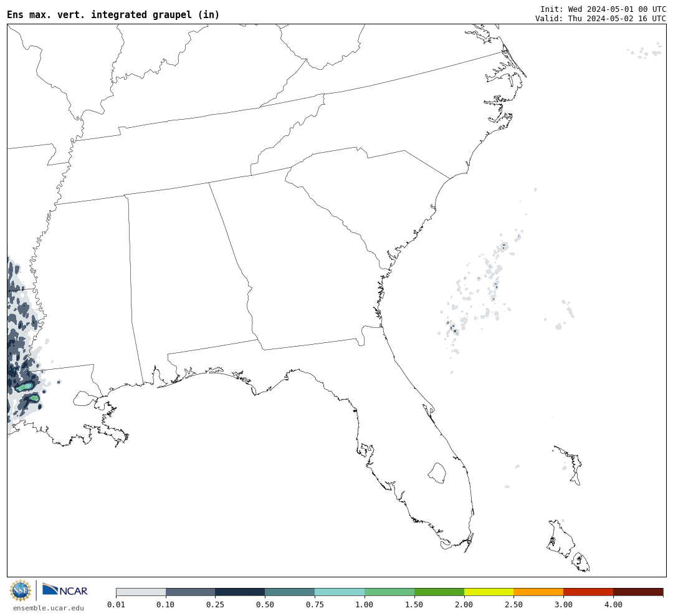Click the 0.25 colorbar label

[216, 604]
